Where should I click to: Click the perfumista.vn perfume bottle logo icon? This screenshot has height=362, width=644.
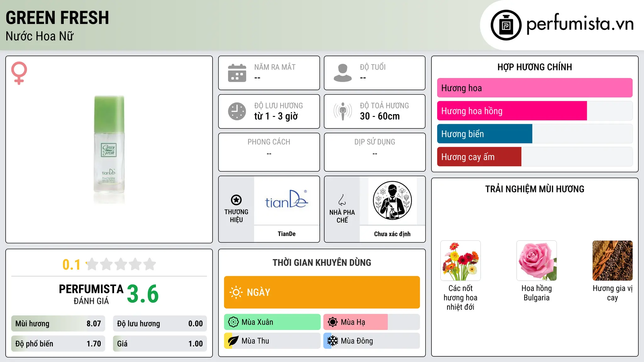coord(506,25)
